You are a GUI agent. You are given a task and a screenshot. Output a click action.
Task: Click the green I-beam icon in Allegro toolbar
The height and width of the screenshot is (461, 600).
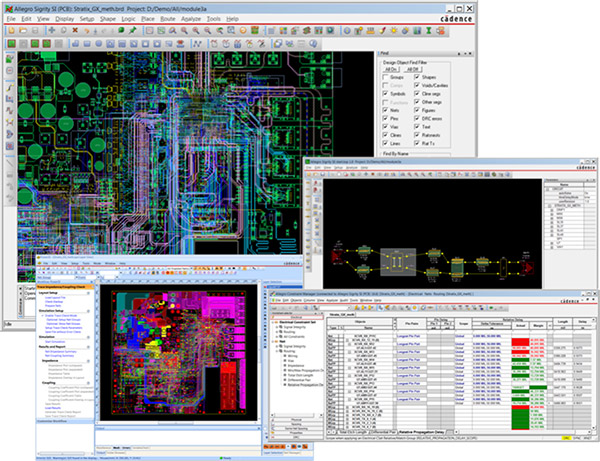tap(429, 31)
